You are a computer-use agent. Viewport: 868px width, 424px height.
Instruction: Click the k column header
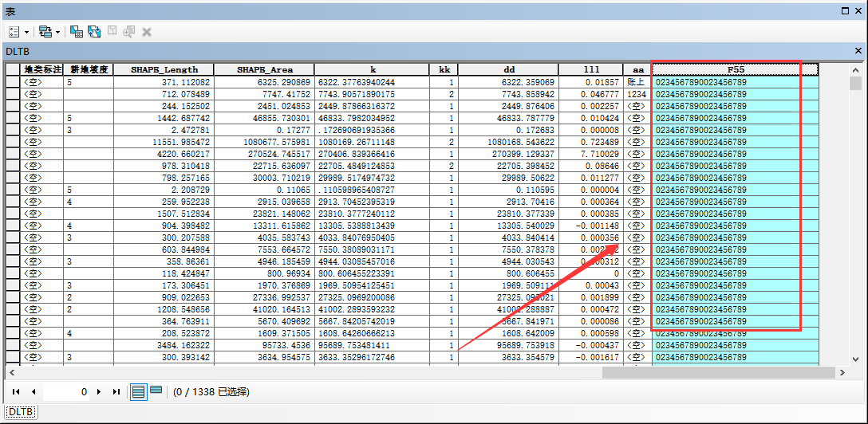372,69
